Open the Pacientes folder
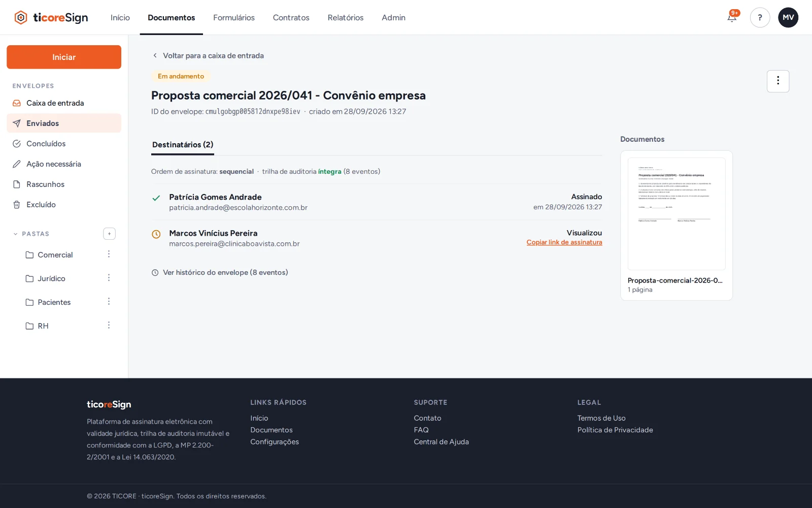The width and height of the screenshot is (812, 508). tap(48, 302)
